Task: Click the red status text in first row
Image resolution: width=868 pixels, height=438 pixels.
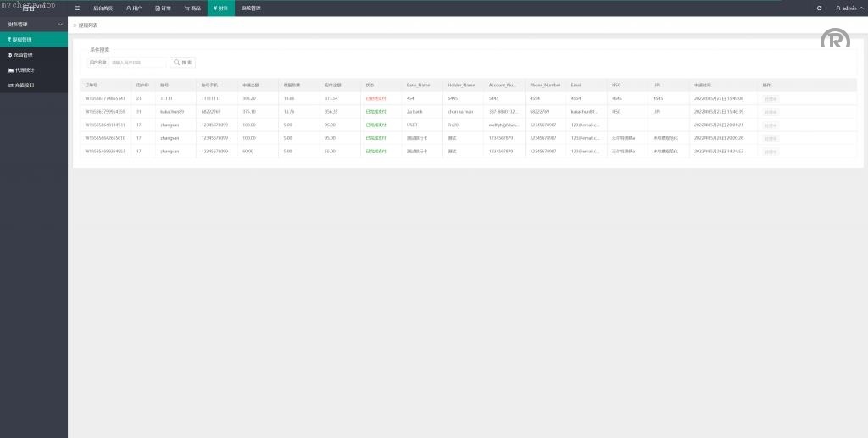Action: pos(376,98)
